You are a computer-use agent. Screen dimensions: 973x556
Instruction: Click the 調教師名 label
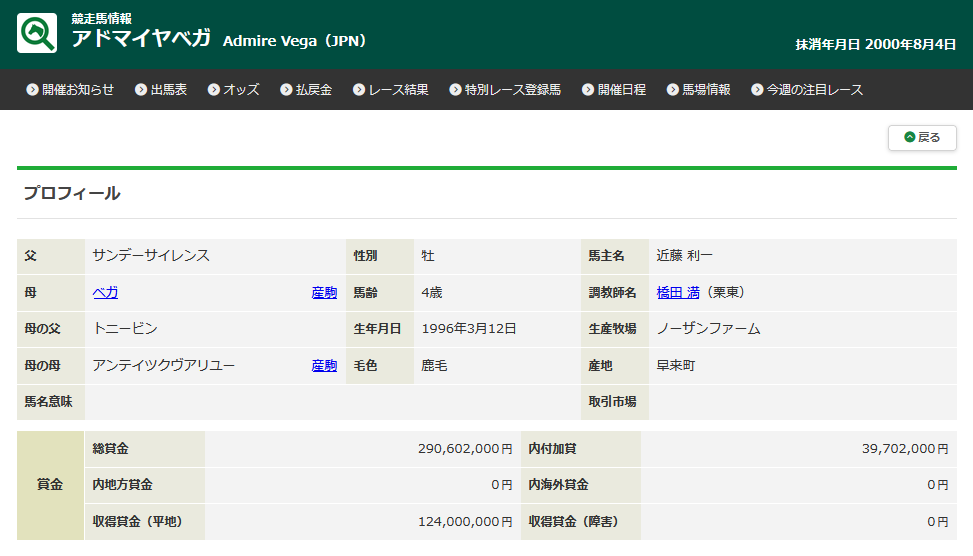pyautogui.click(x=612, y=292)
